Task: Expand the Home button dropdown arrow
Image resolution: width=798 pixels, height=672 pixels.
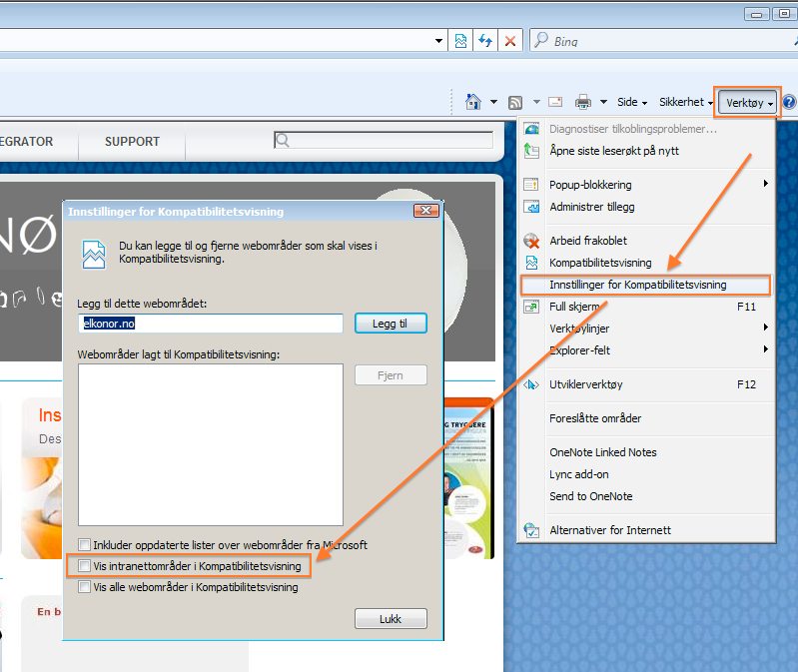Action: tap(493, 102)
